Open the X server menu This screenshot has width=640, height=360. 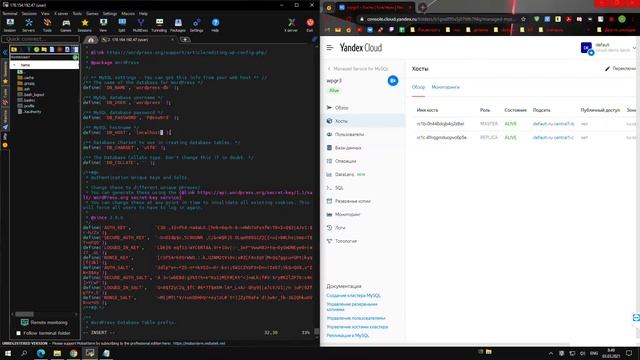[61, 13]
